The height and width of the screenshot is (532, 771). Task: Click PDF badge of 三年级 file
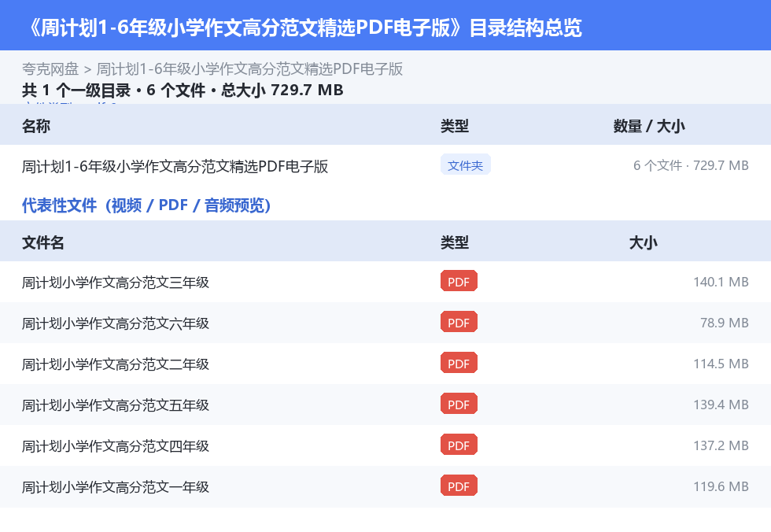(459, 281)
